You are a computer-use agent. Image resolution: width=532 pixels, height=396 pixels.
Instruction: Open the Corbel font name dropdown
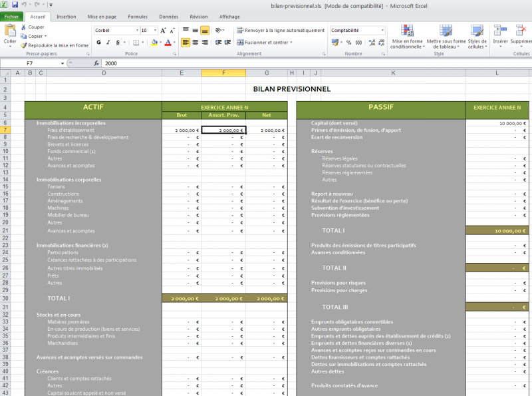coord(136,31)
